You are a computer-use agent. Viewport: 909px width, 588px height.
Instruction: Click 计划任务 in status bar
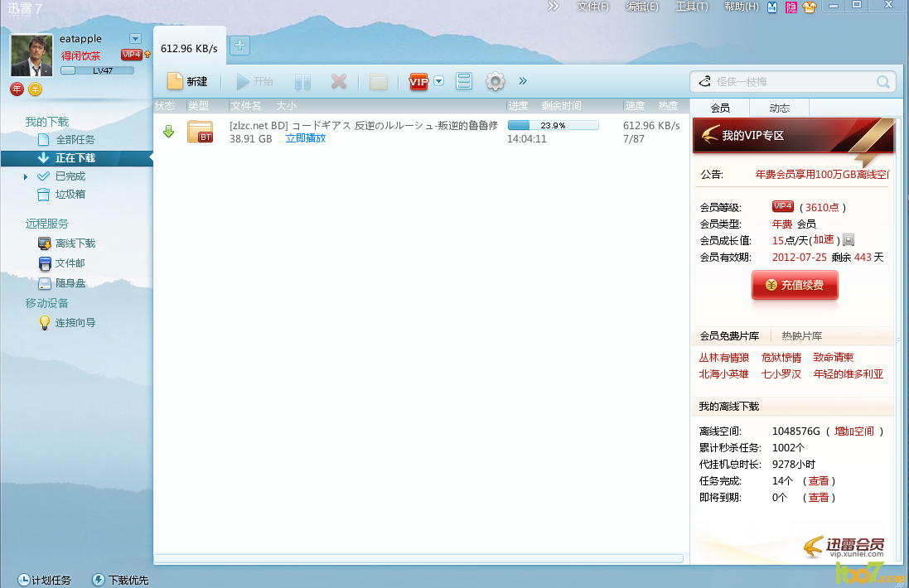(x=45, y=580)
